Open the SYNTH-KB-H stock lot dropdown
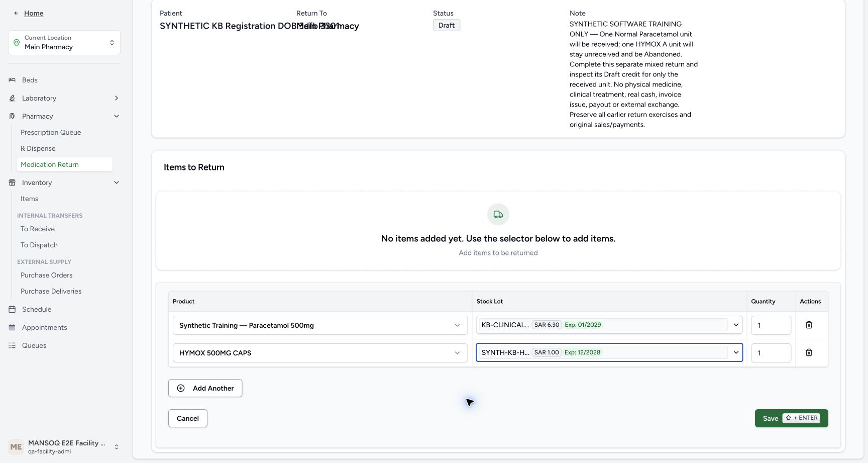 tap(609, 352)
